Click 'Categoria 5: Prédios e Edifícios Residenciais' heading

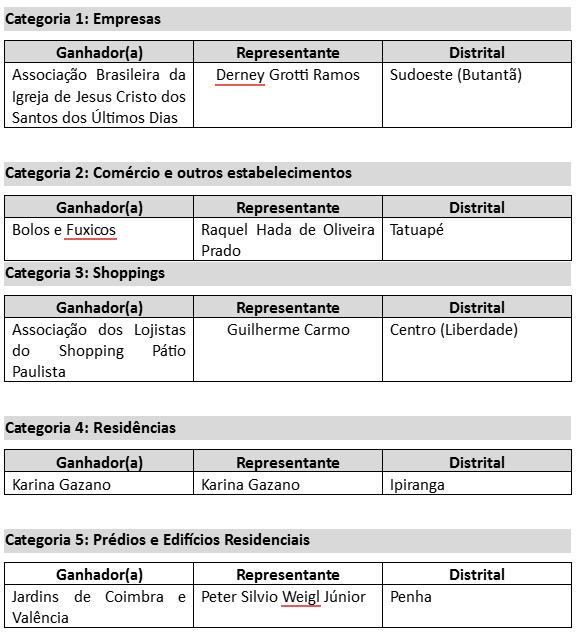pos(157,540)
